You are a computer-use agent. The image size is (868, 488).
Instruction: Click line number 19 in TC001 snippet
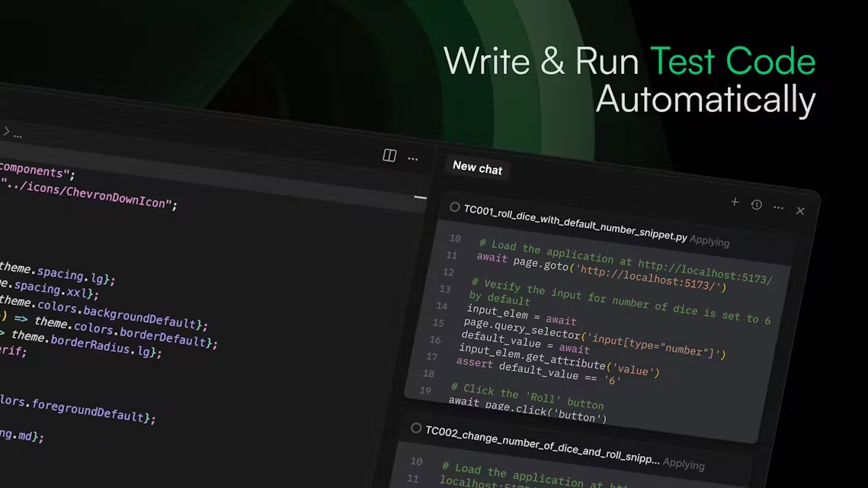point(425,390)
